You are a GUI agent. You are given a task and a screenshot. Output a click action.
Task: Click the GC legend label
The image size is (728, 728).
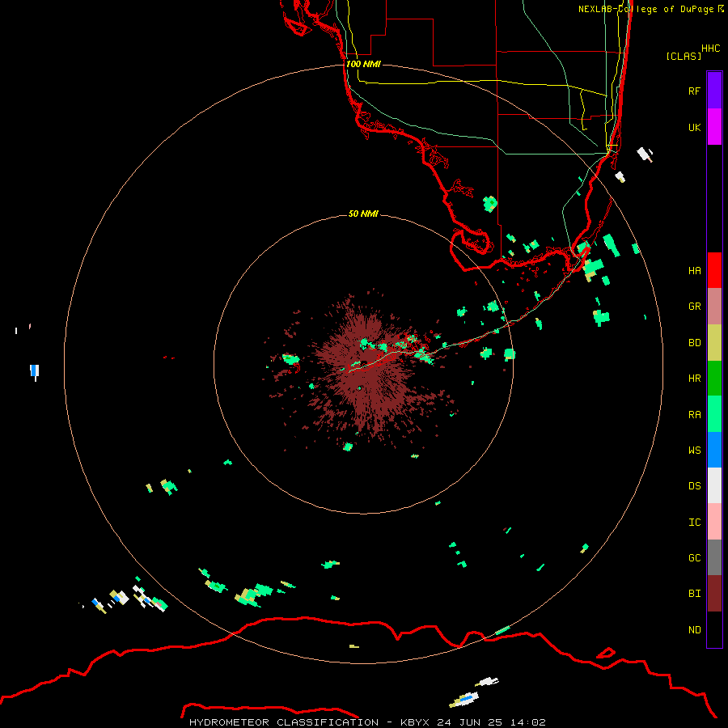694,558
